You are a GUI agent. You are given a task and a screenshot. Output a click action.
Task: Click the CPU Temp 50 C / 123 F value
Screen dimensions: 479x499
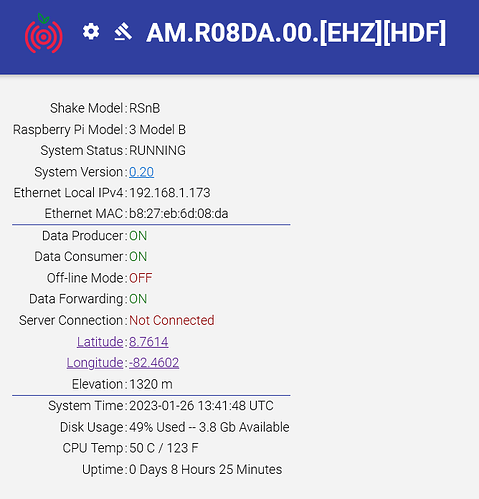click(x=164, y=448)
